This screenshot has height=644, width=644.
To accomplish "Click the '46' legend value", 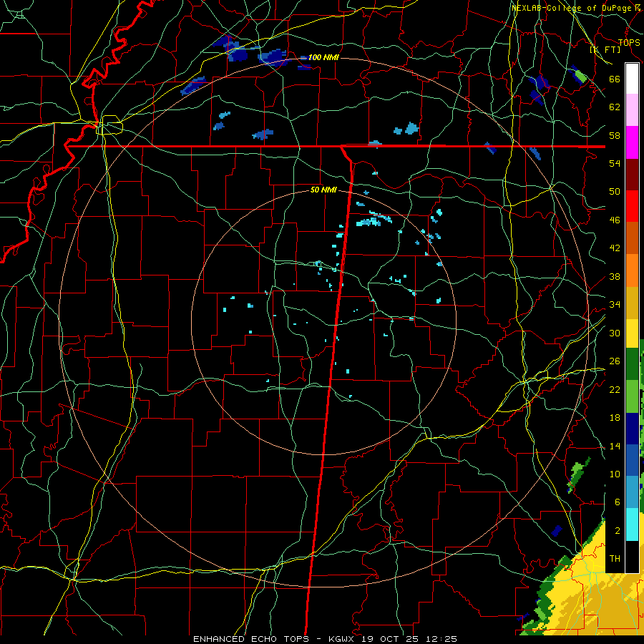I will [x=615, y=220].
